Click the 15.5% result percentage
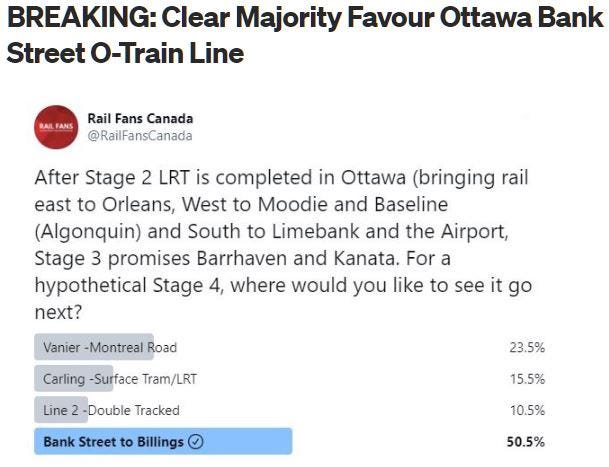609x467 pixels. 527,378
